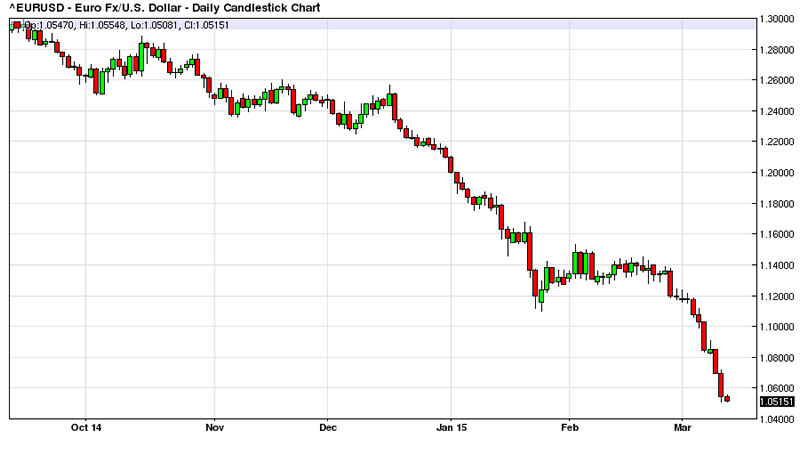Click the 1.04000 price axis label
Screen dimensions: 800x454
pyautogui.click(x=777, y=420)
